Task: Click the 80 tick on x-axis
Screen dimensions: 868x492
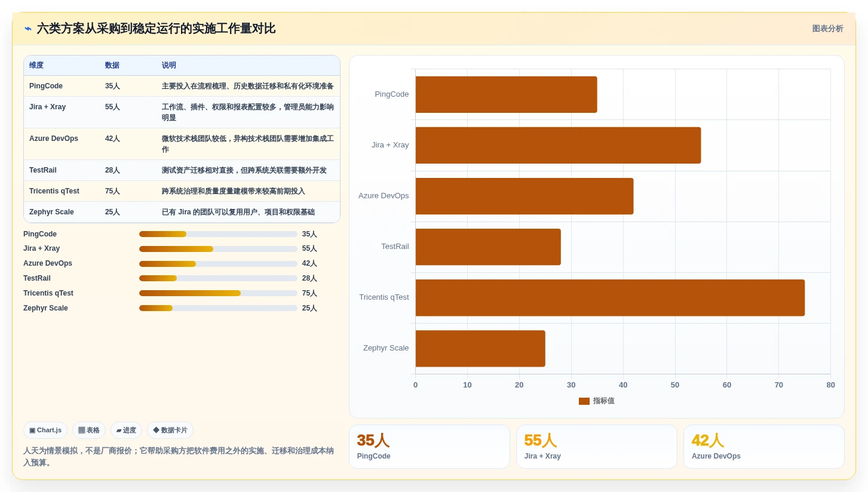Action: [830, 385]
